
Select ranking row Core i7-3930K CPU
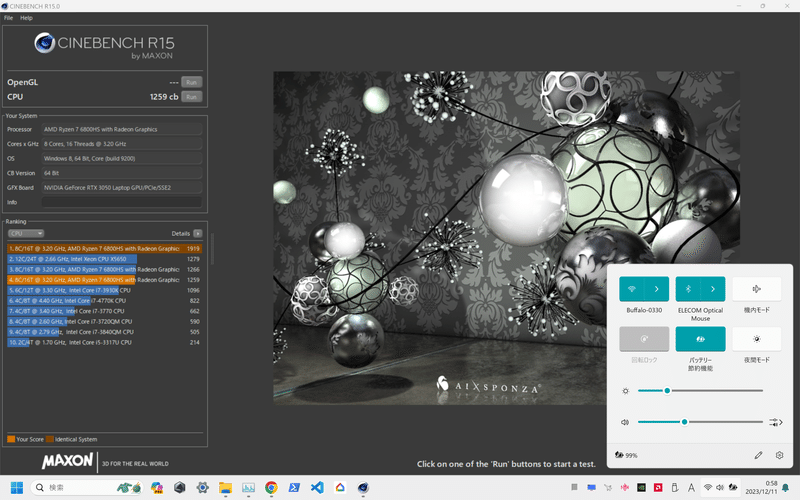click(x=105, y=290)
